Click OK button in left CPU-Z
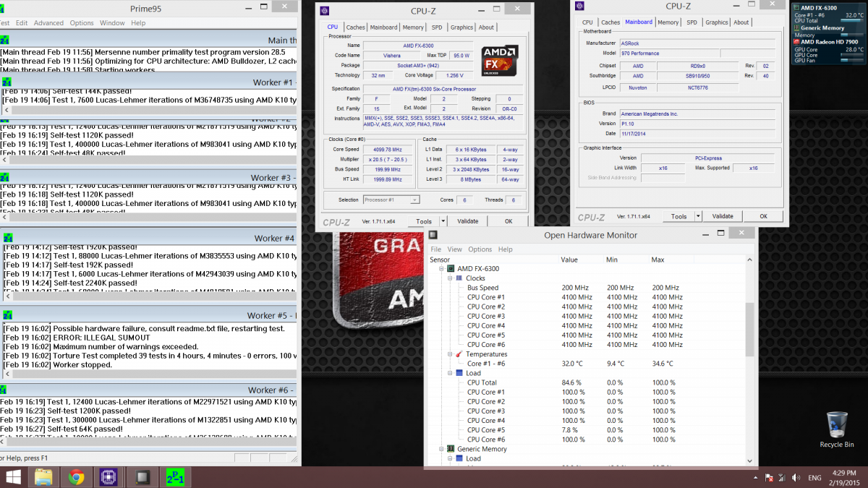The width and height of the screenshot is (868, 488). (x=509, y=221)
